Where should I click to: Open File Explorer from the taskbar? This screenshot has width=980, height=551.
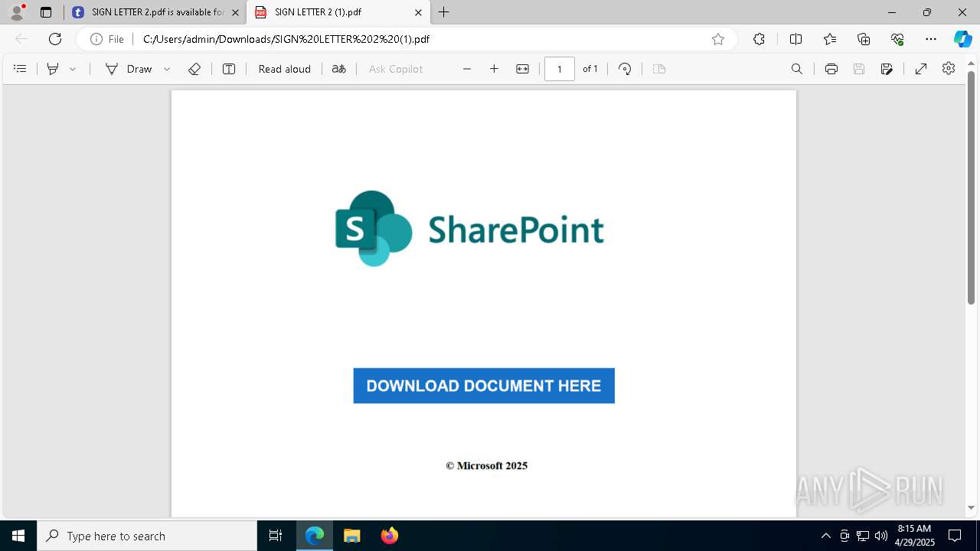click(351, 536)
